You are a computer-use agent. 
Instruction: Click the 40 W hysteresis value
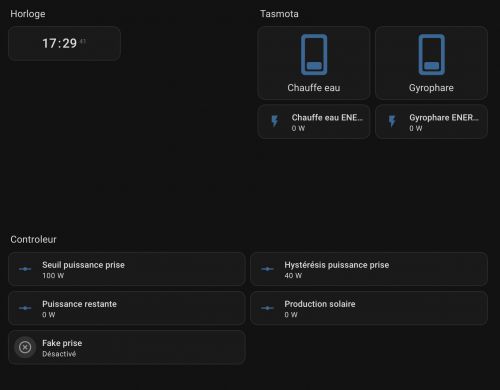point(293,276)
